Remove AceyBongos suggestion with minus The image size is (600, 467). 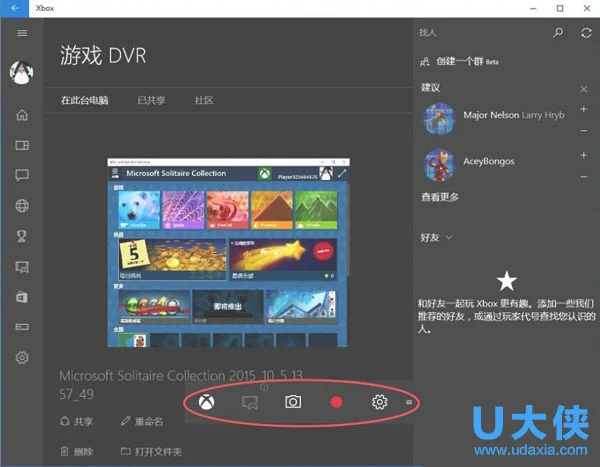click(584, 176)
